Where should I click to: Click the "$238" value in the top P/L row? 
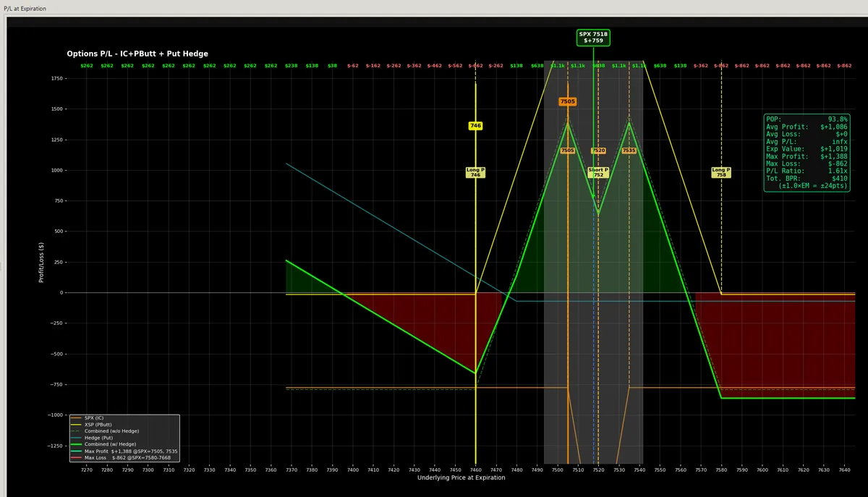pos(291,66)
